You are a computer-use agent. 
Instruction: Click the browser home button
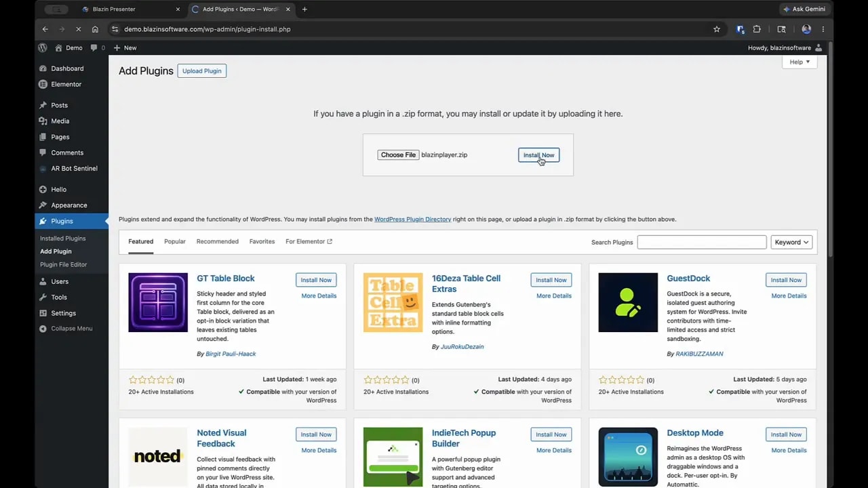coord(95,29)
